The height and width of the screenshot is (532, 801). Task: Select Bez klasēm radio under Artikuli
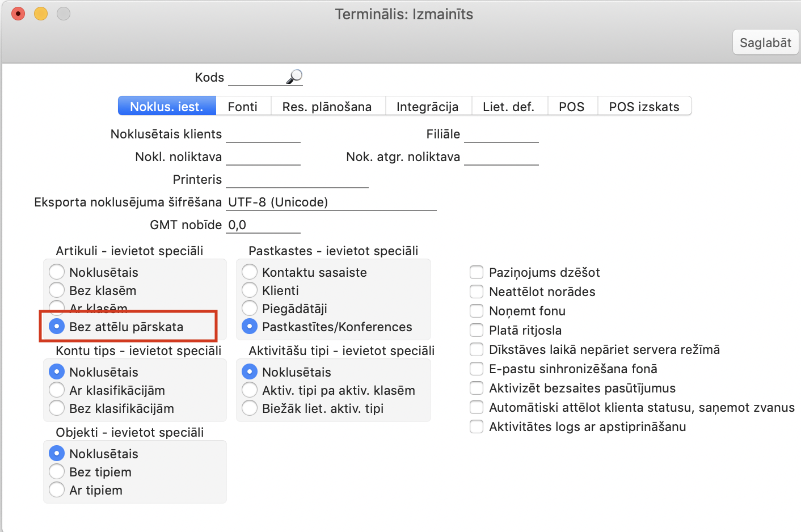coord(57,290)
